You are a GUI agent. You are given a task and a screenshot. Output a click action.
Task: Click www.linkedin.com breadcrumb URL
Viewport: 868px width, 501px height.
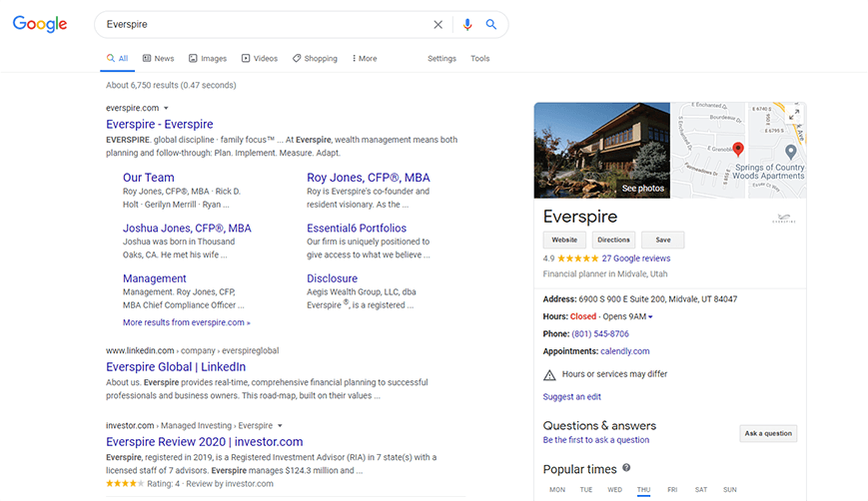[x=192, y=350]
